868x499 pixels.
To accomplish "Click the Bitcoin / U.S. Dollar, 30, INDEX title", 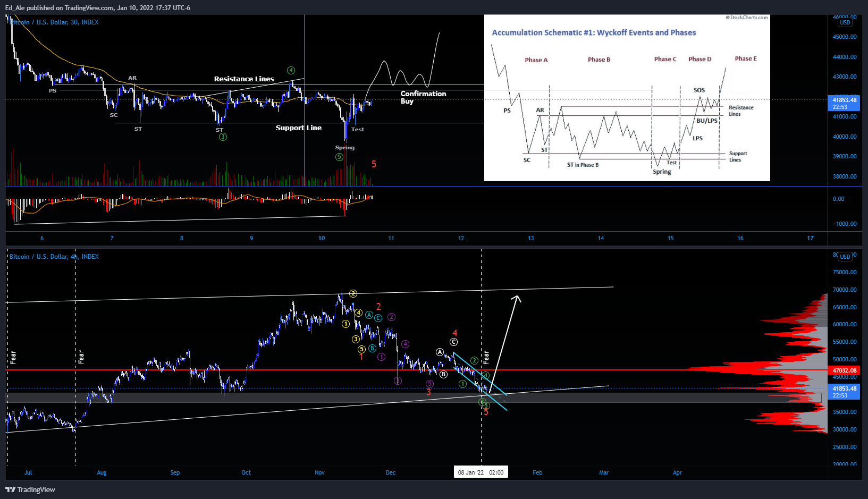I will point(54,22).
